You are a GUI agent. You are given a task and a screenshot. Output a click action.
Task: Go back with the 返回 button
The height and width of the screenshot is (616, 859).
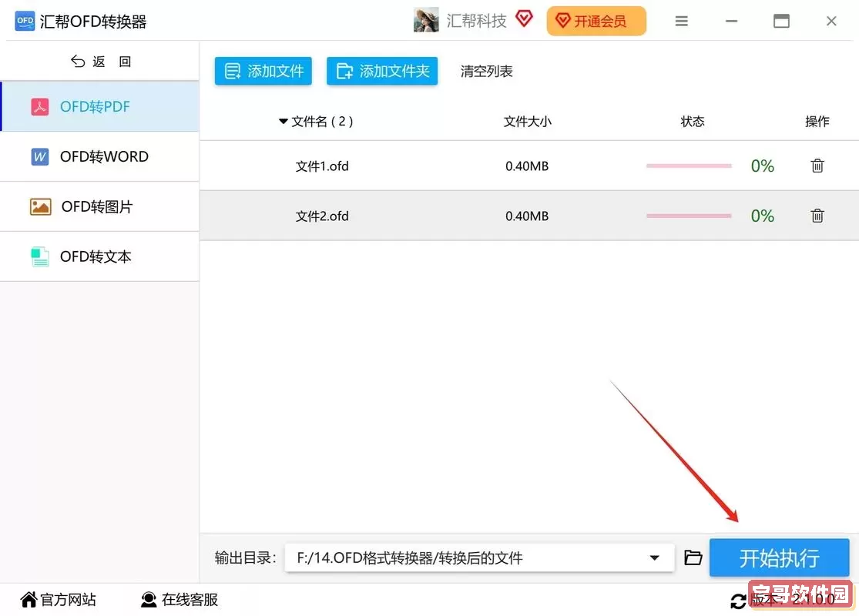pos(101,62)
